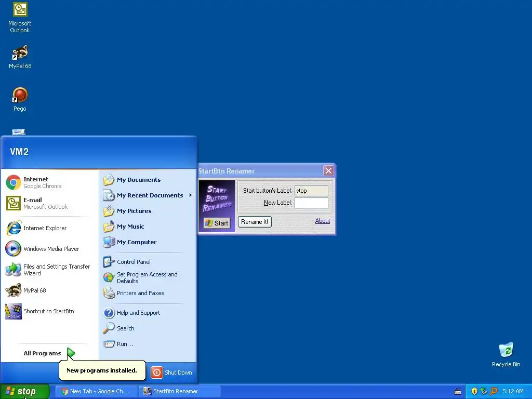Open the About link in StartBtn Renamer
This screenshot has width=532, height=399.
click(322, 221)
